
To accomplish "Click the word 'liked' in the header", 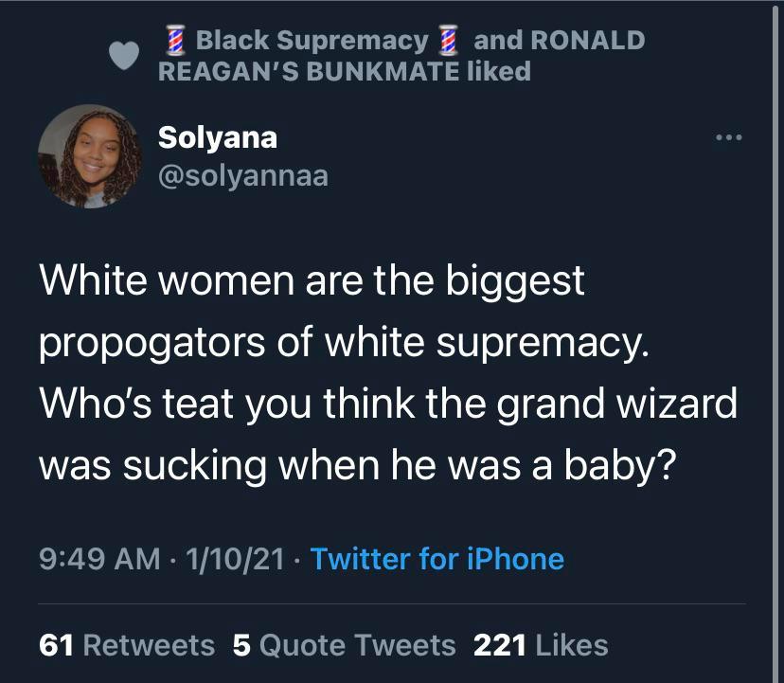I will (498, 71).
